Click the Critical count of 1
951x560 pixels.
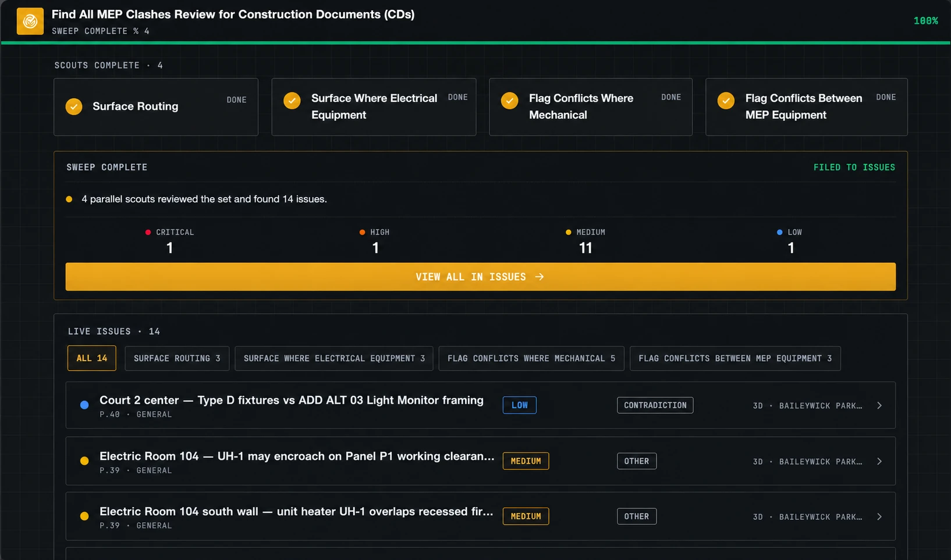[x=169, y=248]
